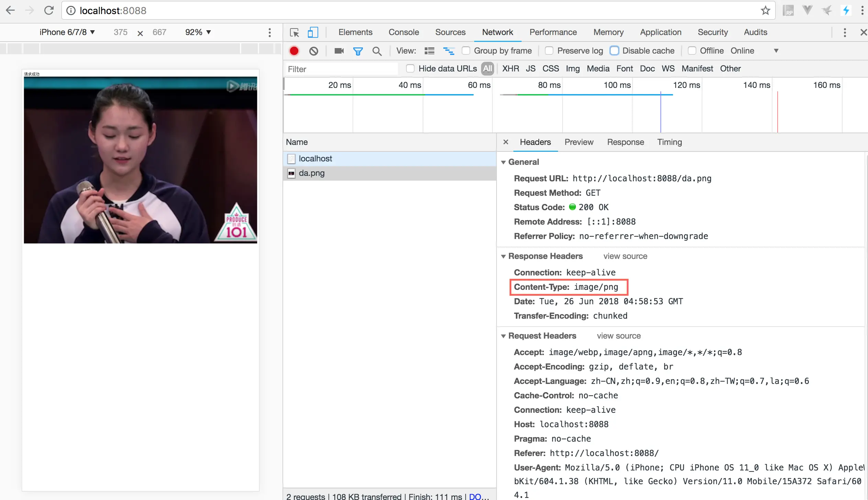The image size is (868, 500).
Task: Open network search with the magnifier icon
Action: (x=377, y=51)
